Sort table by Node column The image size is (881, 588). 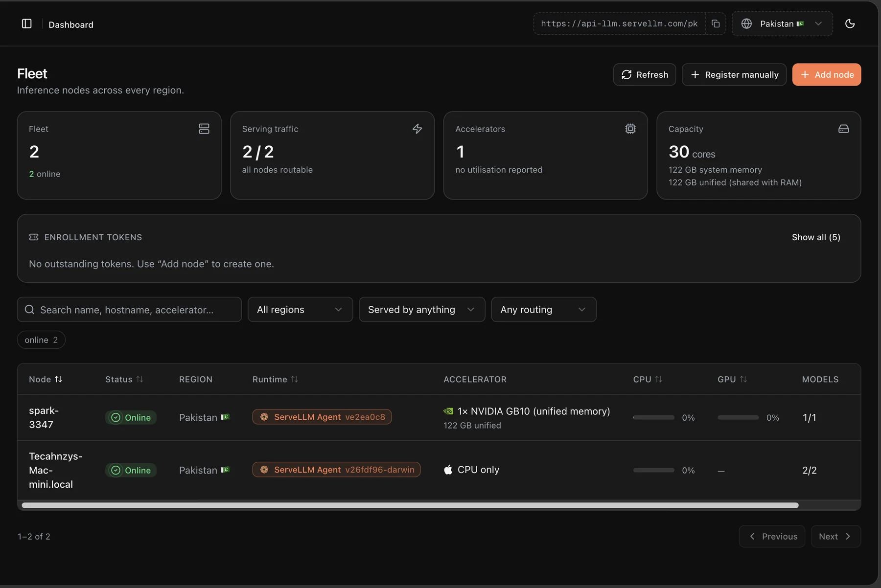click(x=46, y=379)
